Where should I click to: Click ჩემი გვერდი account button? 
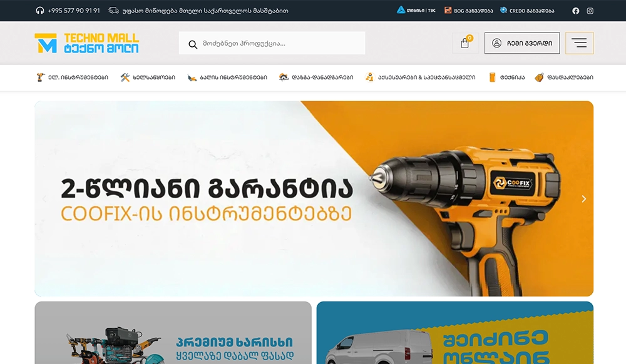(522, 43)
